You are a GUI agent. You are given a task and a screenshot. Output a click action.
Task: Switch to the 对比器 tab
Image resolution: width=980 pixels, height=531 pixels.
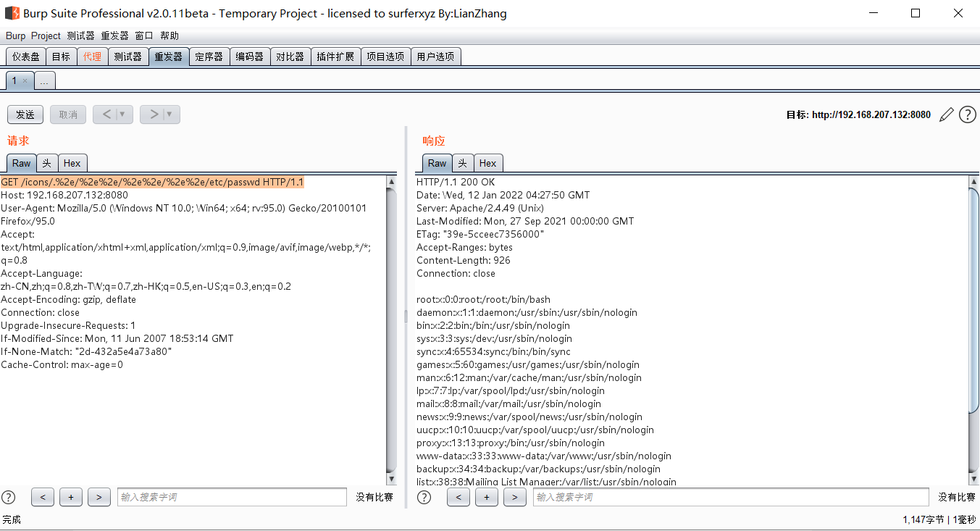(290, 57)
